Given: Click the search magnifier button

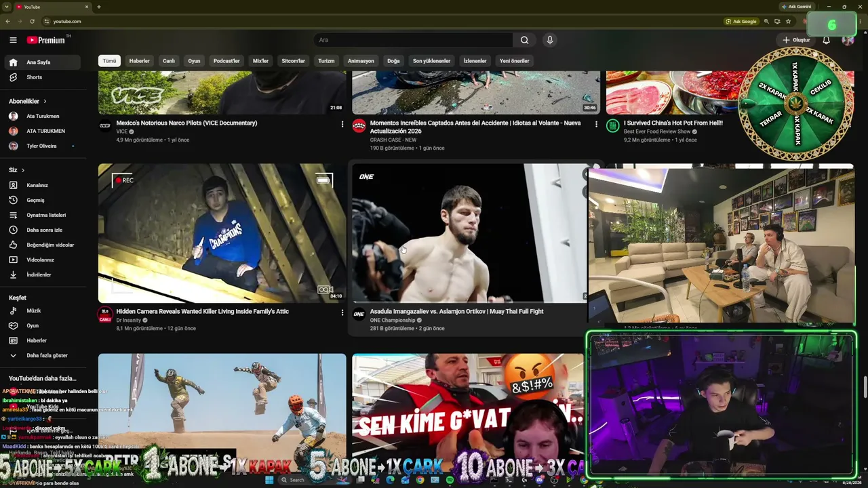Looking at the screenshot, I should point(524,40).
